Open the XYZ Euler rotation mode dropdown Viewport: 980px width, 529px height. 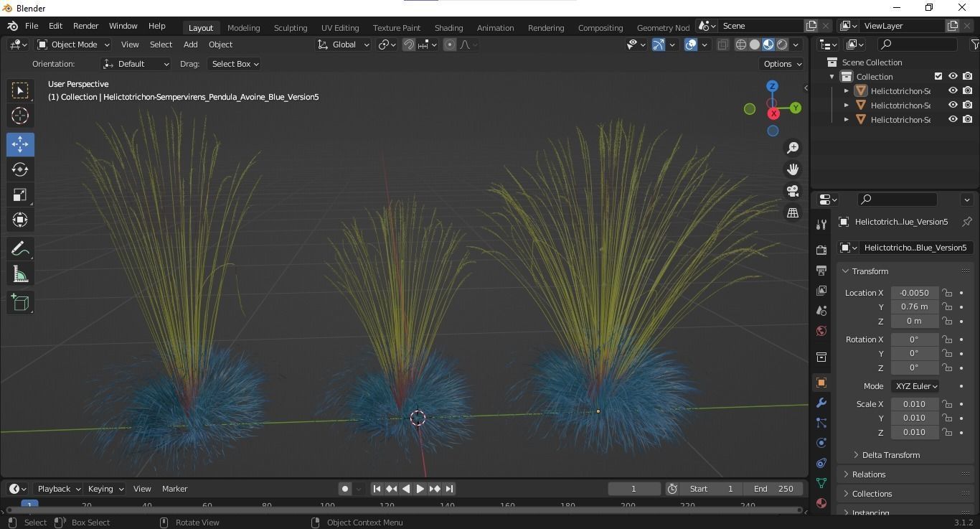(x=915, y=386)
